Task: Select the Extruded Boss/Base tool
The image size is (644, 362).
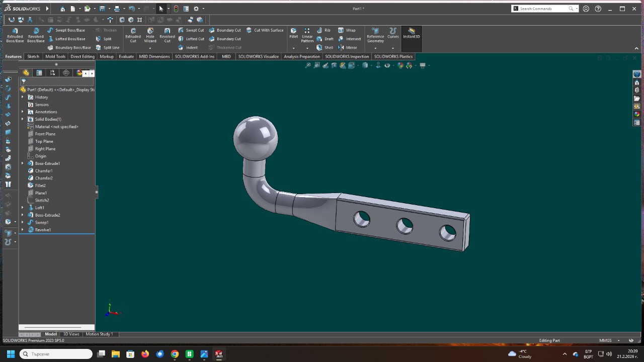Action: point(15,35)
